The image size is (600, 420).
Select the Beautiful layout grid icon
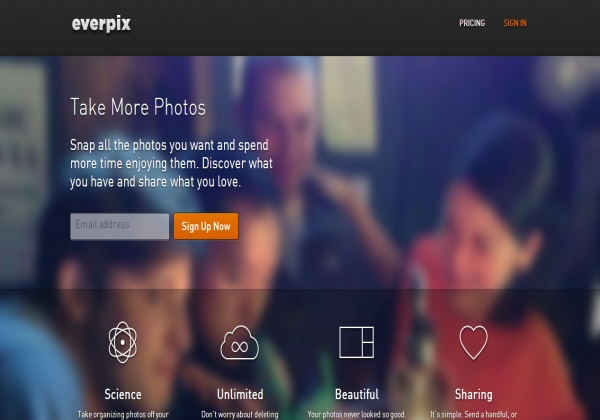[356, 342]
